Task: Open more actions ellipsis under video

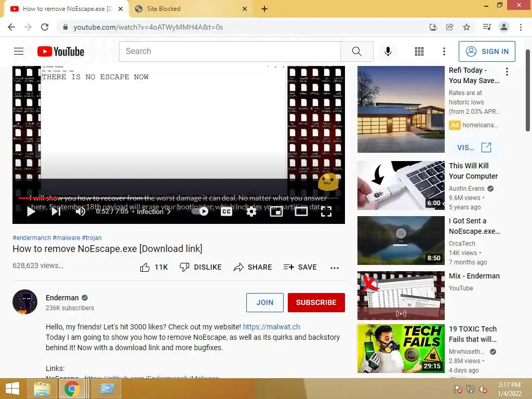Action: click(x=335, y=268)
